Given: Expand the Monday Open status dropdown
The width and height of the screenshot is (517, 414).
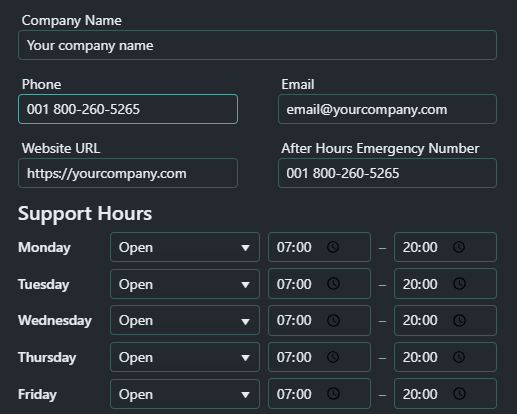Looking at the screenshot, I should 185,247.
